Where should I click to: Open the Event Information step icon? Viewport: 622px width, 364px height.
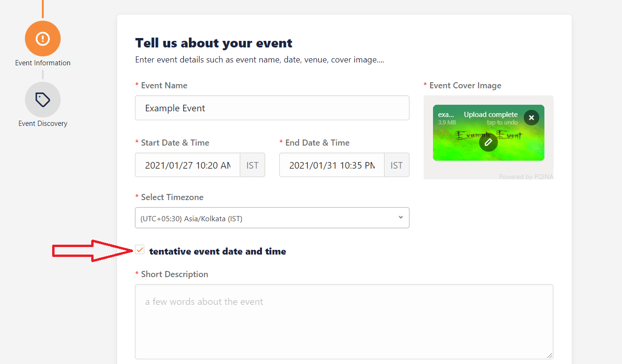tap(43, 39)
